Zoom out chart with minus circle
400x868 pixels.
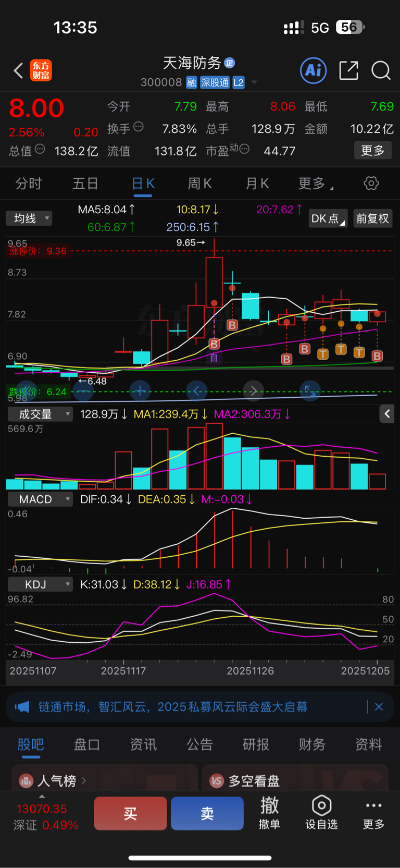[83, 390]
